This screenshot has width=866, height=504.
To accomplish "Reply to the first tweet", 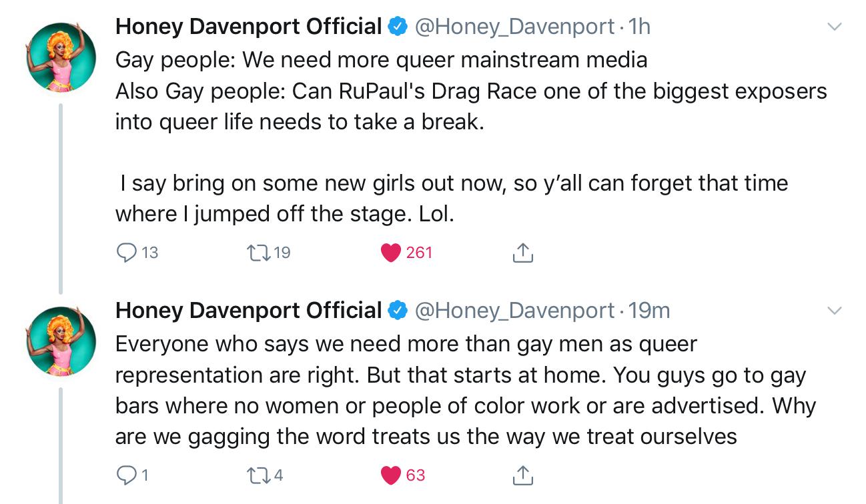I will coord(127,252).
